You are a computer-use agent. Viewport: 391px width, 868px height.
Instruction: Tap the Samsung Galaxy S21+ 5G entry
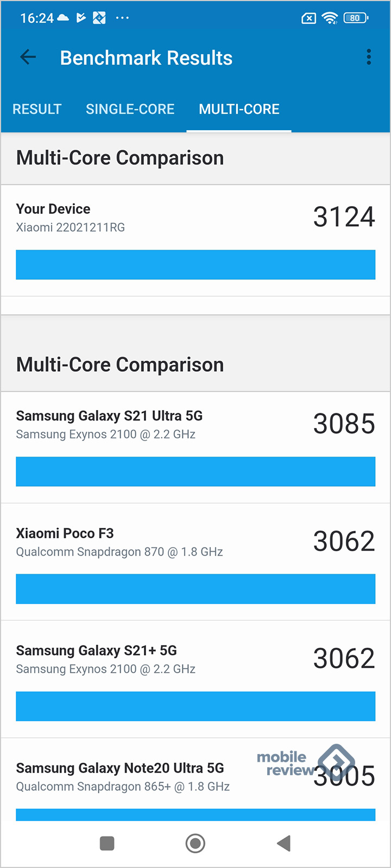point(195,679)
